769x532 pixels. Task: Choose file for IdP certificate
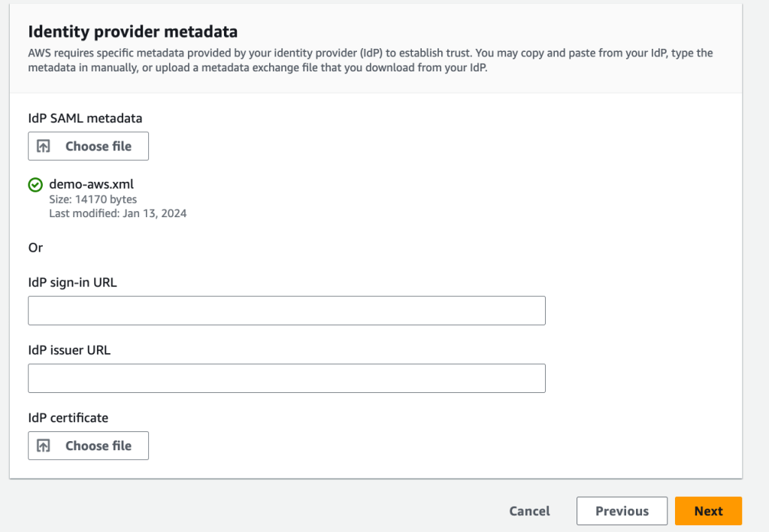[x=88, y=446]
